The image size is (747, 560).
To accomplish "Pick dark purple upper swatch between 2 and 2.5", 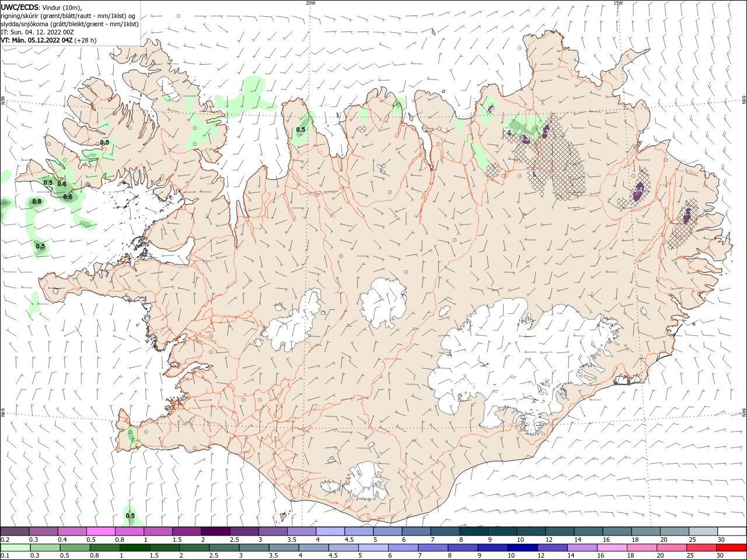I will pos(215,531).
